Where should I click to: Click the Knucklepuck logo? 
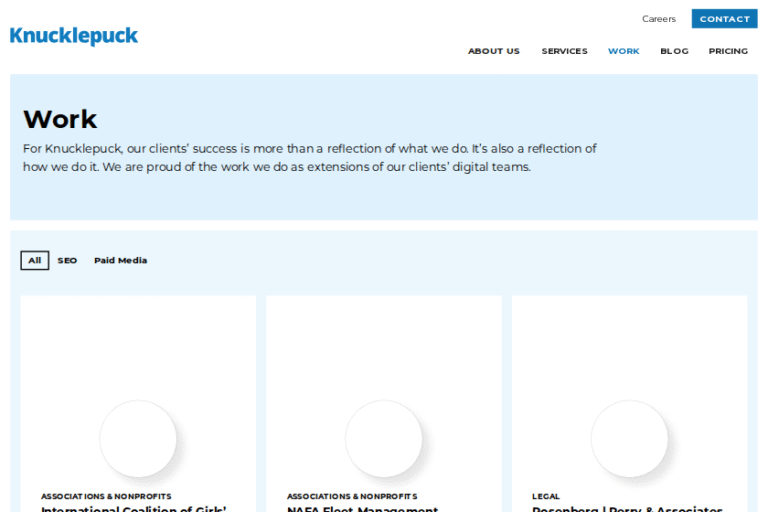(x=74, y=36)
